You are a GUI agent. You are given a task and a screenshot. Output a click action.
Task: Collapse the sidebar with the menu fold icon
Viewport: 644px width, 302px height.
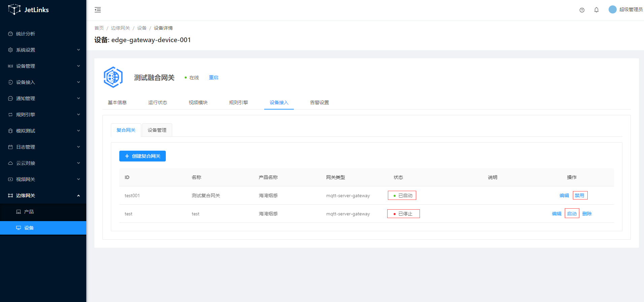[98, 10]
